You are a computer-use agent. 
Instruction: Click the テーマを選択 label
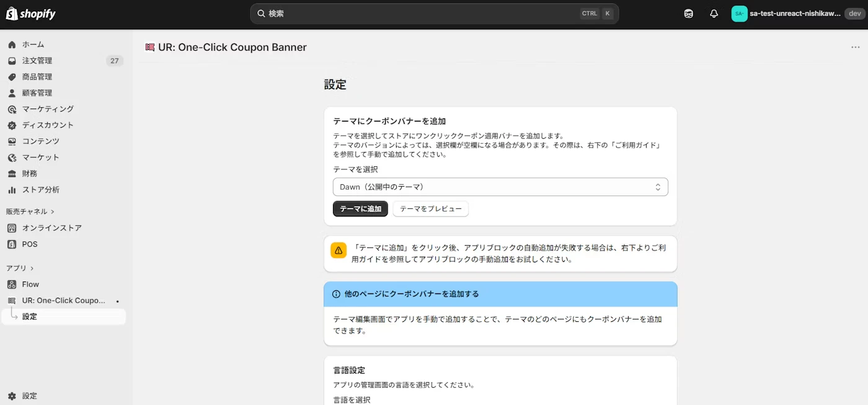point(355,169)
